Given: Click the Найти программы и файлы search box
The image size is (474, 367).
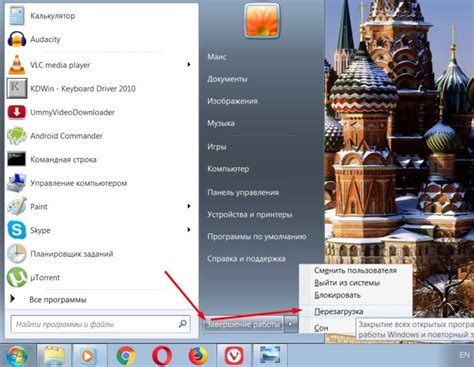Looking at the screenshot, I should [101, 324].
